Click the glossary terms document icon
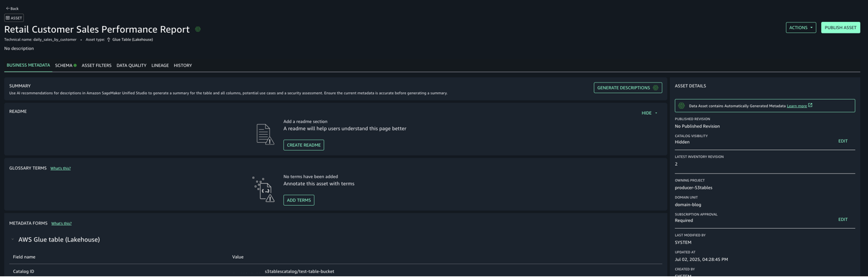 click(x=263, y=189)
